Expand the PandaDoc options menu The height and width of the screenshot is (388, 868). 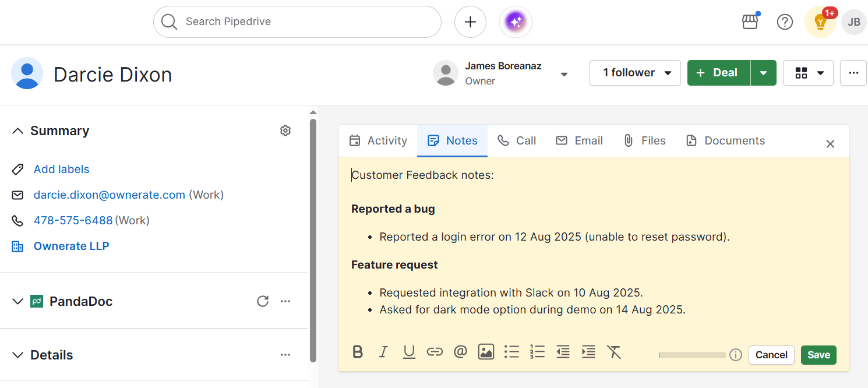[285, 301]
